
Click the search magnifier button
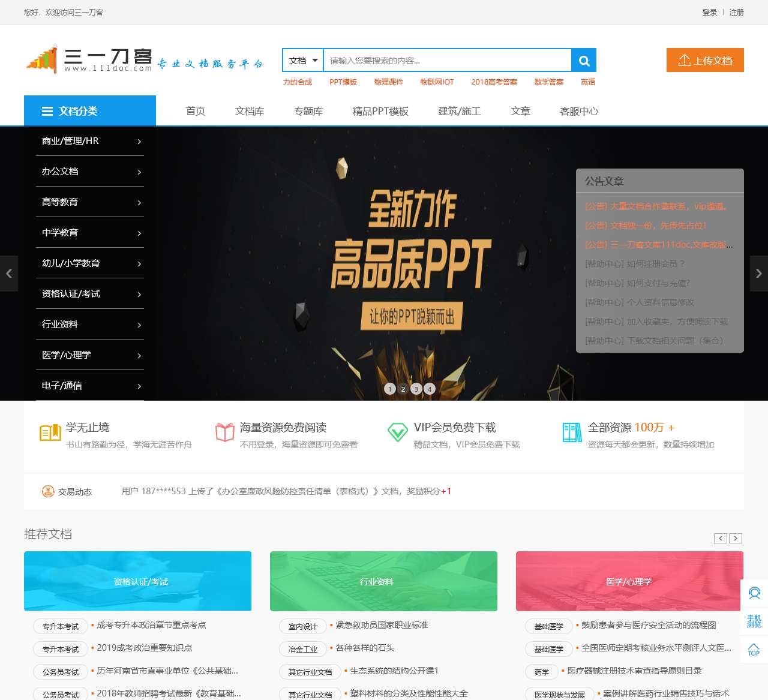click(584, 60)
